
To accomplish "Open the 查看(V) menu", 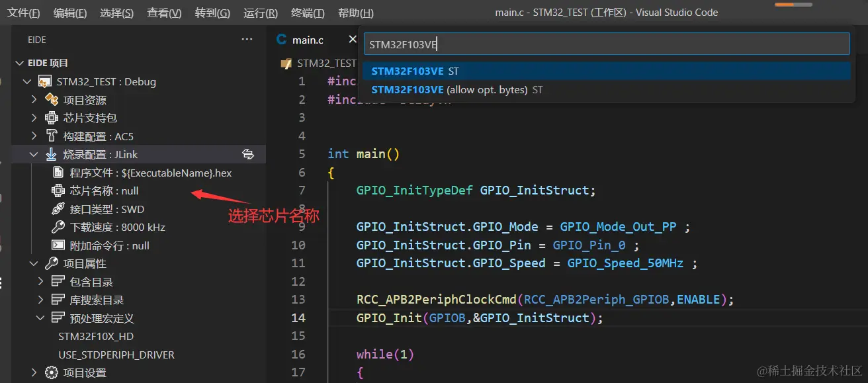I will click(164, 13).
